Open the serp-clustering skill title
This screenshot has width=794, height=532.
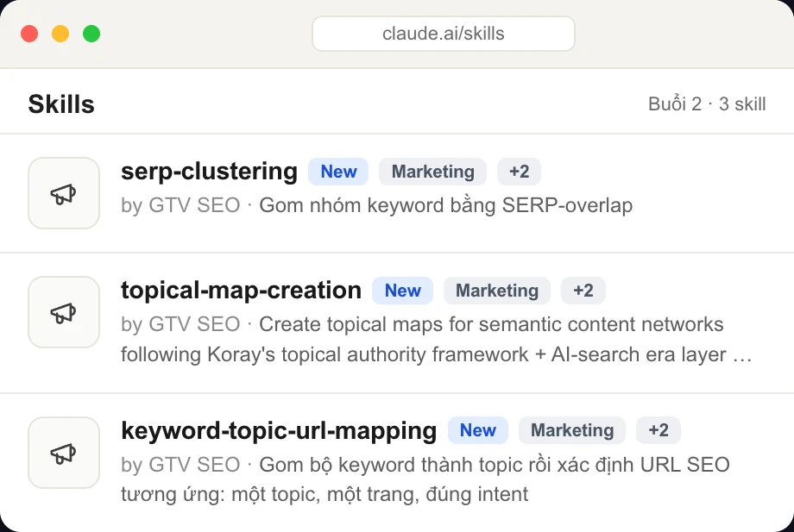coord(209,172)
